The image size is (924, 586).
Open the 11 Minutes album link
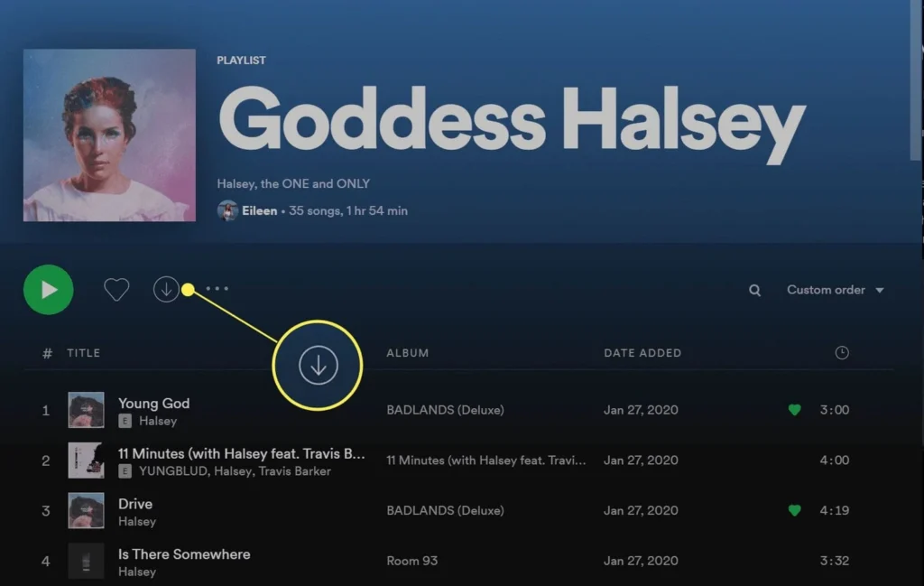pos(486,460)
